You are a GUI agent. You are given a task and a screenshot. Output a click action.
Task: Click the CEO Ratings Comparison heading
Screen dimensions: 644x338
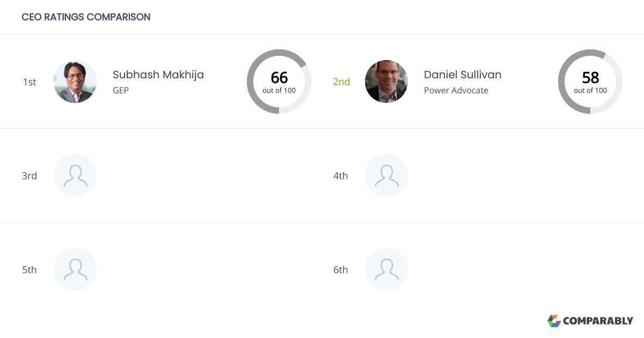(86, 17)
